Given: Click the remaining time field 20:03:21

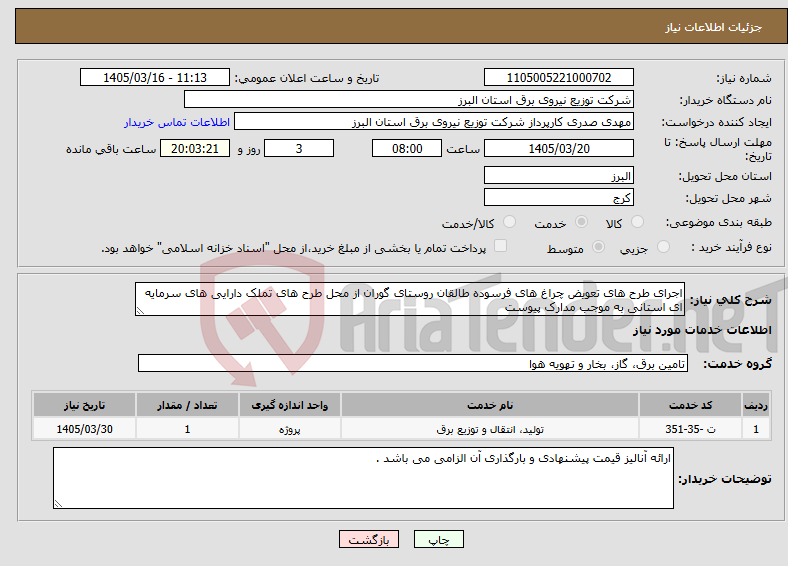Looking at the screenshot, I should 195,148.
